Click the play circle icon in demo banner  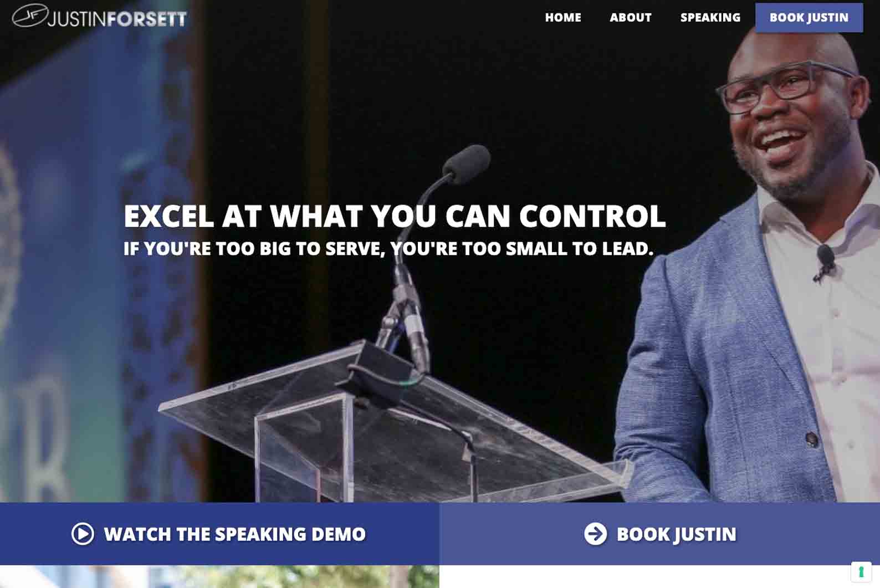tap(83, 534)
